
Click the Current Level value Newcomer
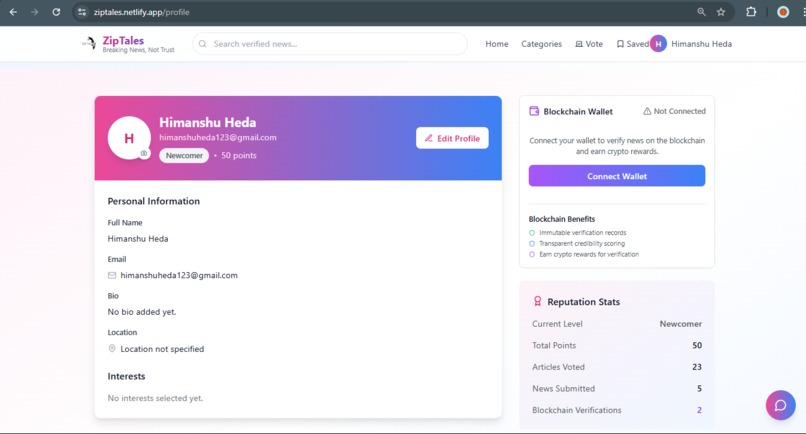681,324
